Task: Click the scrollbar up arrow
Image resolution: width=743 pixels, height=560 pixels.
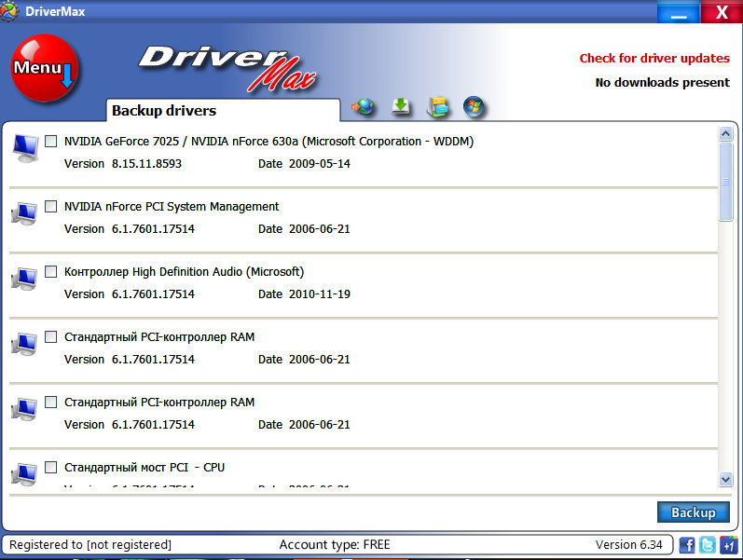Action: tap(725, 133)
